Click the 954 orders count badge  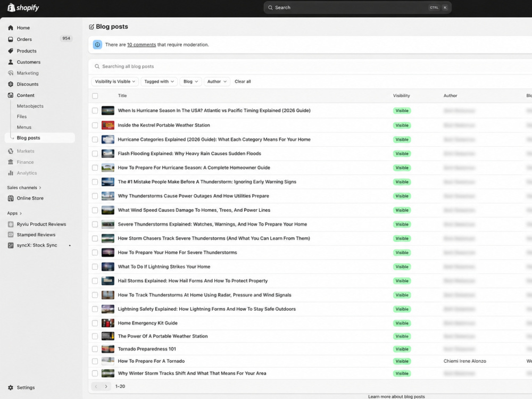[66, 39]
